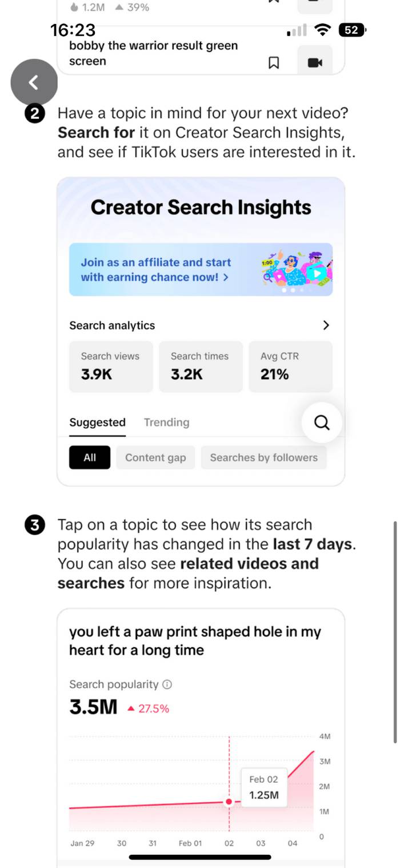Enable the Content gap filter
Screen dimensions: 400x868
coord(155,457)
